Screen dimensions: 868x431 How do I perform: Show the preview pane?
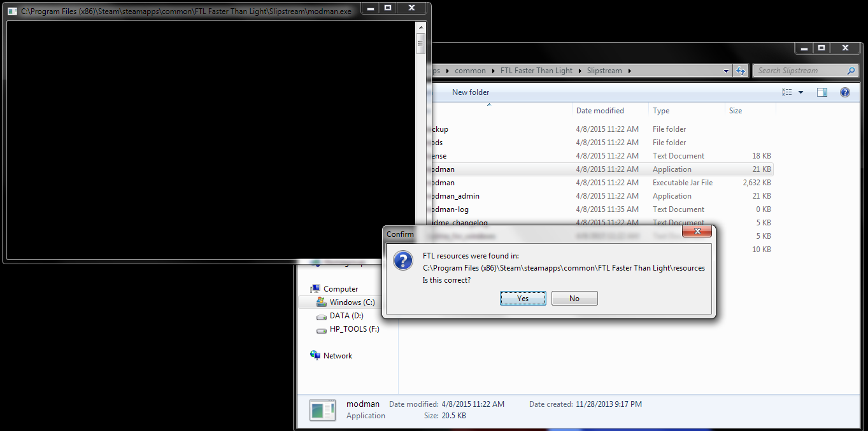(822, 92)
